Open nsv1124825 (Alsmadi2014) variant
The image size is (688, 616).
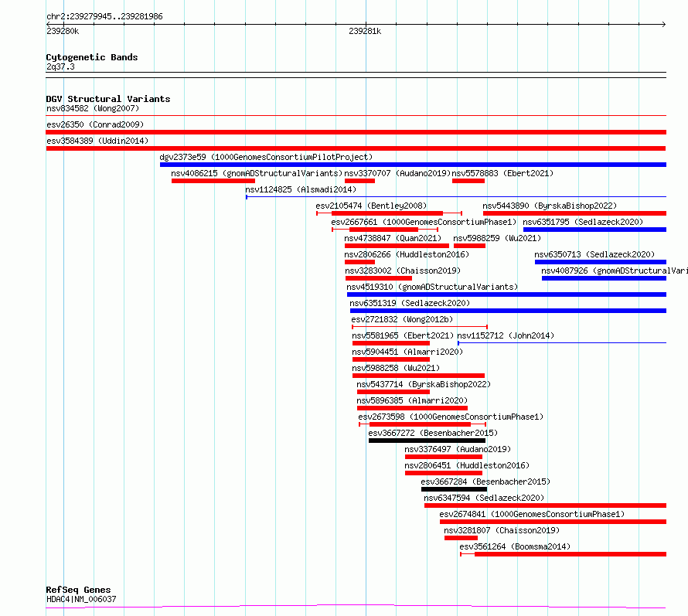coord(301,189)
